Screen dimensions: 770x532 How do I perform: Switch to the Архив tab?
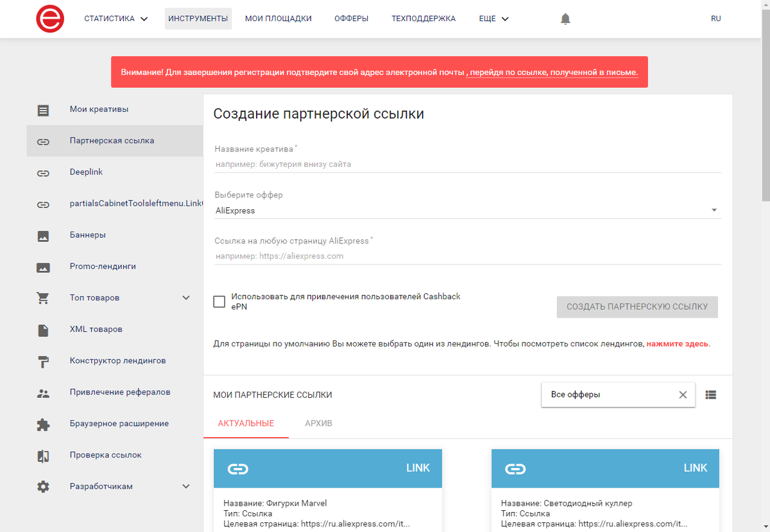(319, 424)
